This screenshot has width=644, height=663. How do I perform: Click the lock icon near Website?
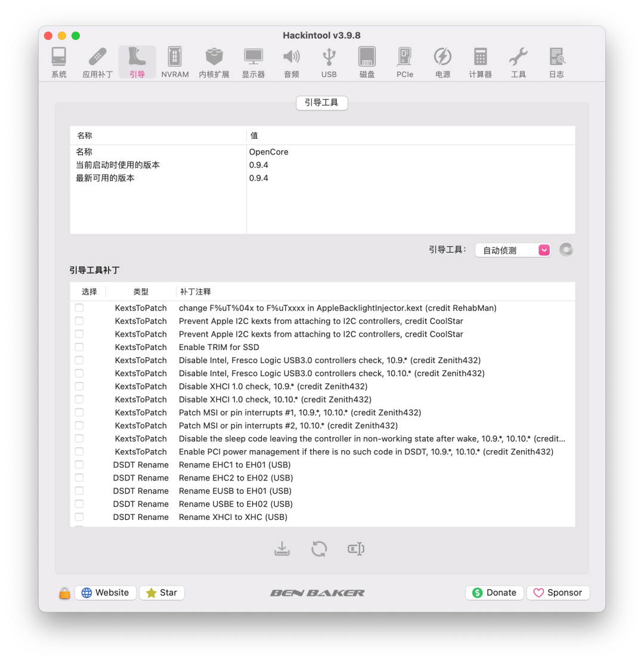(x=64, y=593)
